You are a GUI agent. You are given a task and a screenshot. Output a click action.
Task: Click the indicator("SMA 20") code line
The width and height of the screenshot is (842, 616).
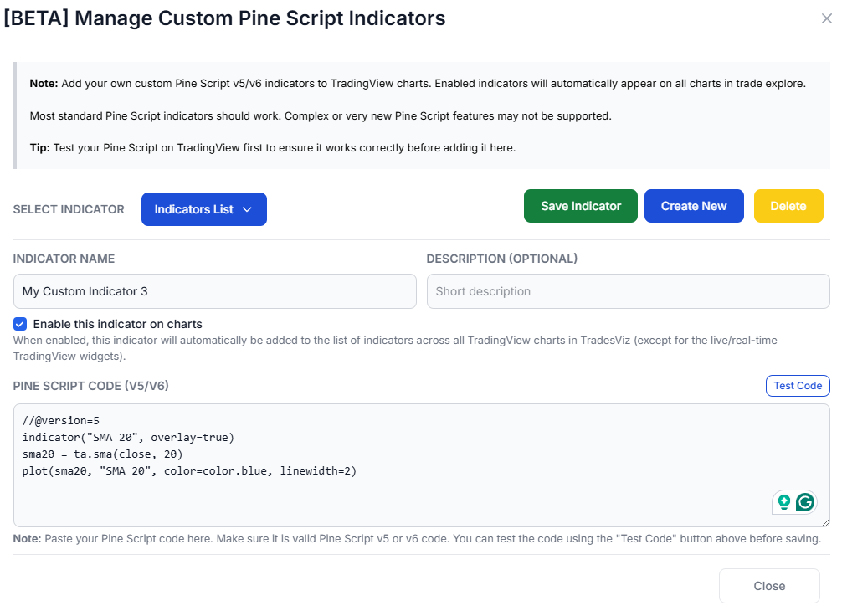tap(128, 438)
